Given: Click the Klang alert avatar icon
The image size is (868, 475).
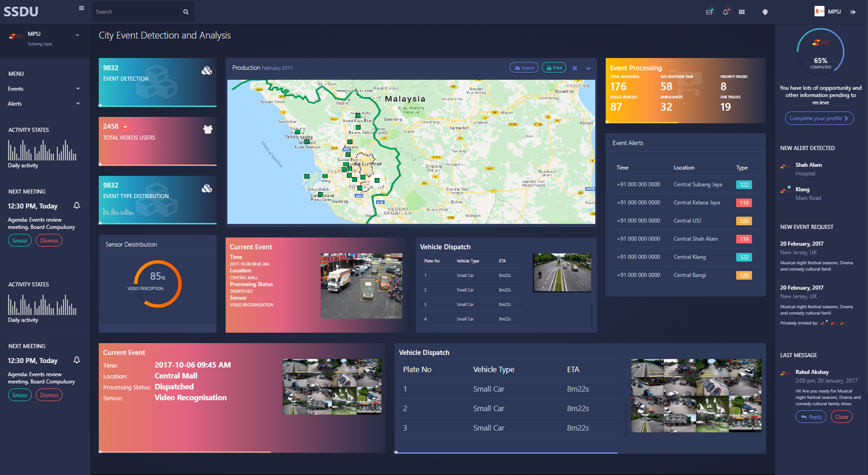Looking at the screenshot, I should 785,190.
